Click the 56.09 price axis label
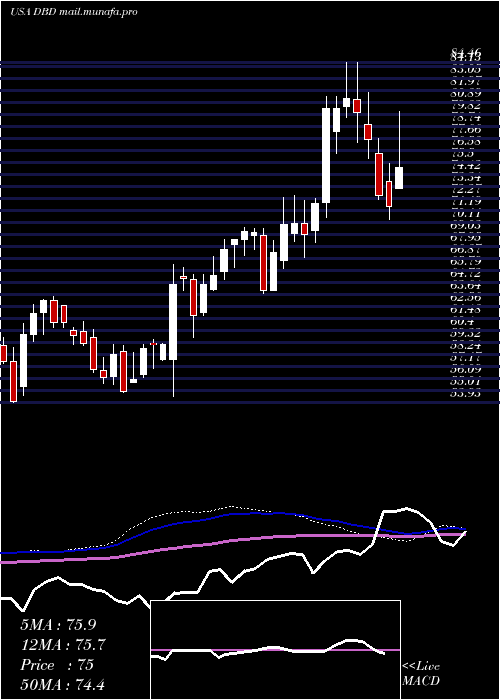Viewport: 500px width, 700px height. pos(466,371)
